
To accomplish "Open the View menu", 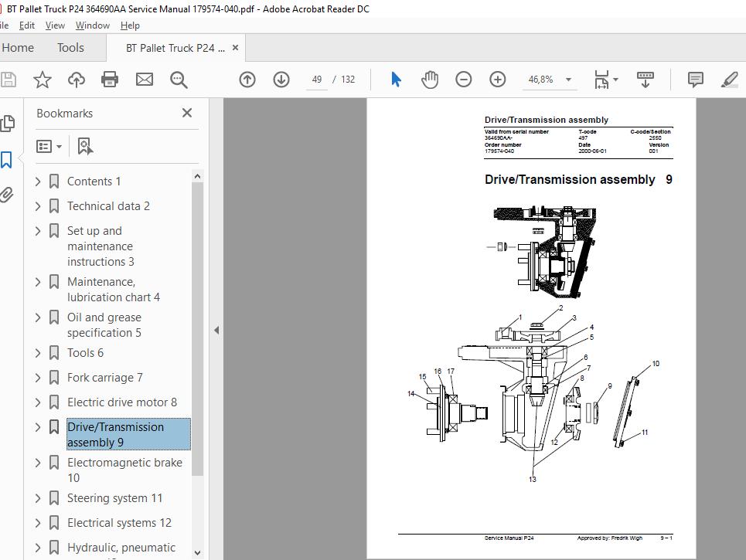I will point(55,25).
